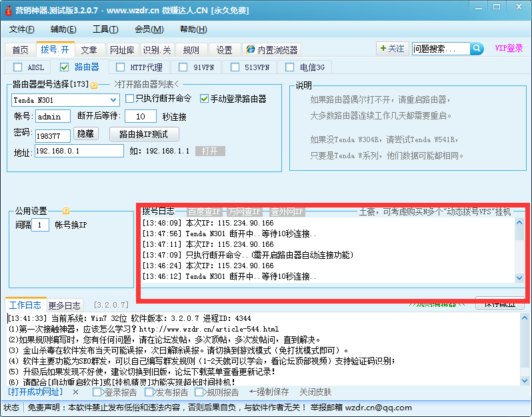Toggle 只执行断开命令 checkbox
The height and width of the screenshot is (417, 532).
point(130,99)
